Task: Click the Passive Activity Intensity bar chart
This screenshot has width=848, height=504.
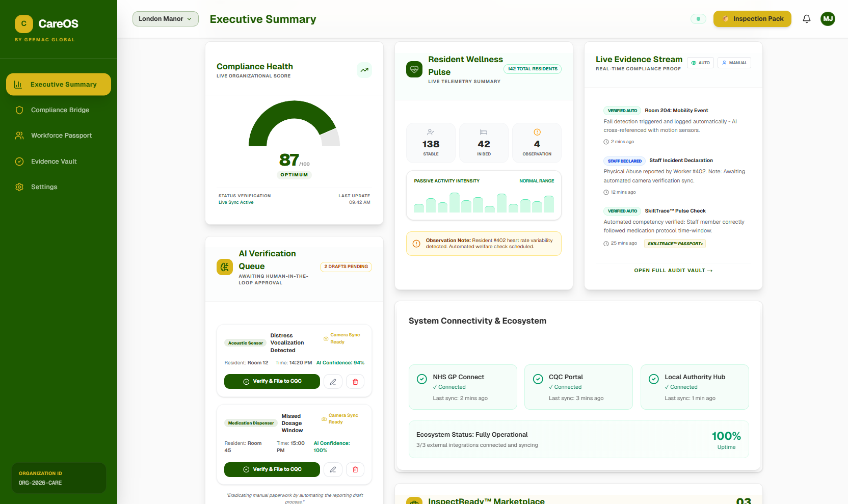Action: click(484, 202)
